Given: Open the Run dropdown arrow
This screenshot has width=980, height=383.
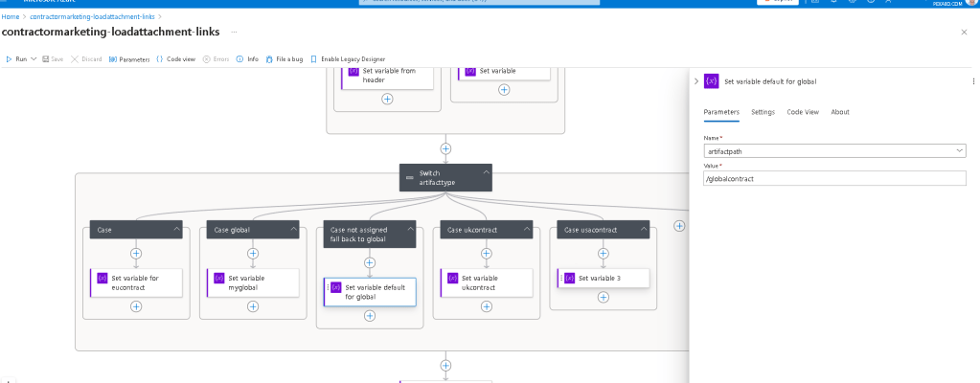Looking at the screenshot, I should (x=34, y=58).
